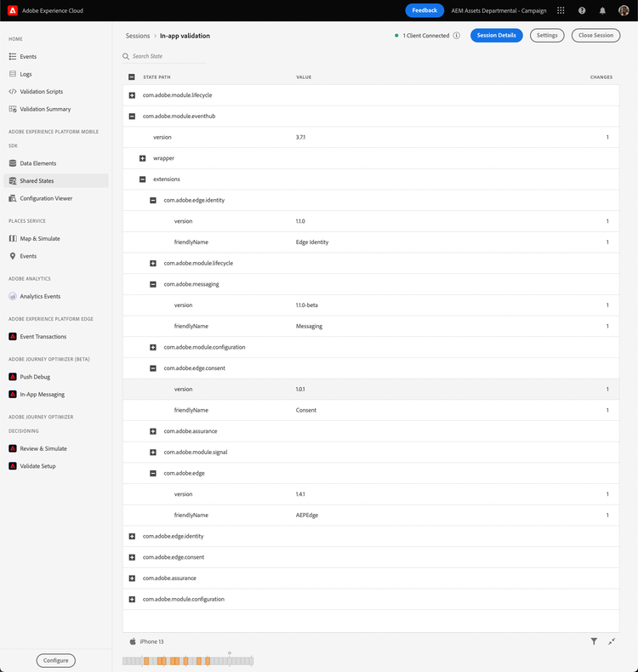The image size is (638, 672).
Task: Click the event timeline bar at bottom
Action: click(188, 661)
